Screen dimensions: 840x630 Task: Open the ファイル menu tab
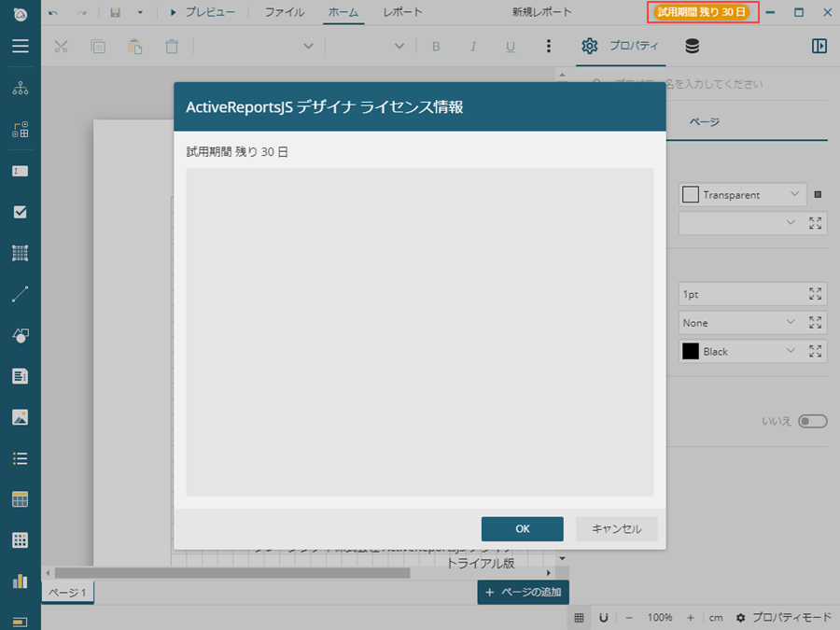click(285, 12)
